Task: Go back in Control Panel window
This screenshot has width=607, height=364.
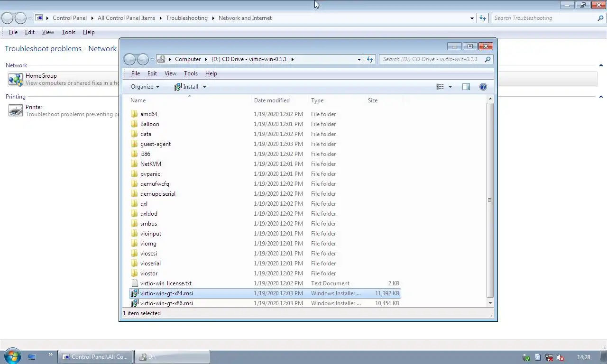Action: 7,18
